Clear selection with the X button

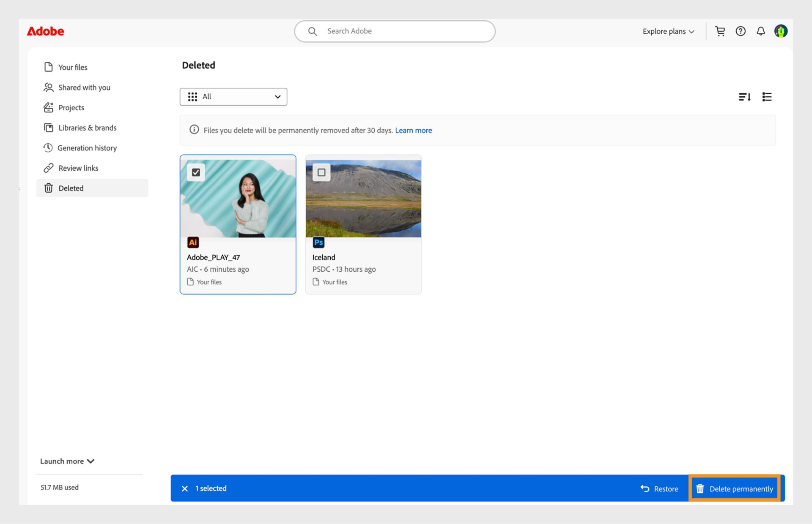(185, 488)
